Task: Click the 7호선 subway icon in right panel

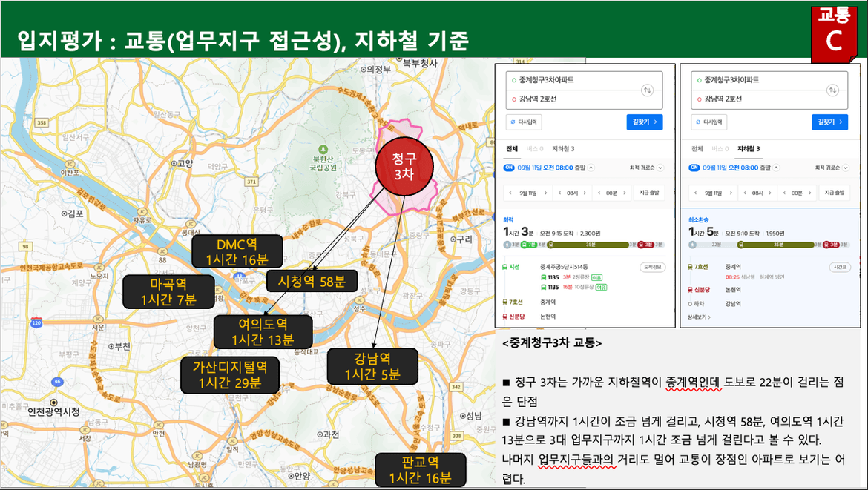Action: tap(690, 267)
